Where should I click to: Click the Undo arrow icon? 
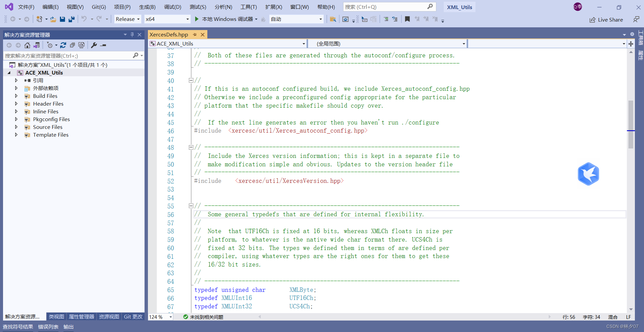[84, 19]
